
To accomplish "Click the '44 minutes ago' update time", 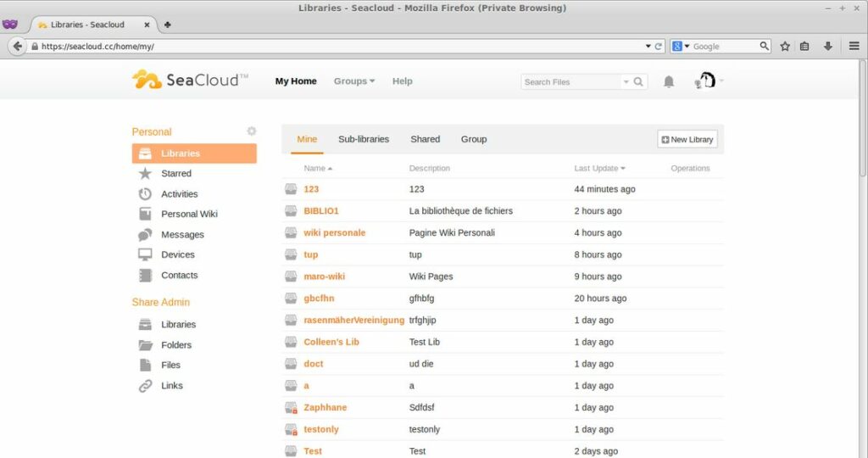I will [x=604, y=189].
